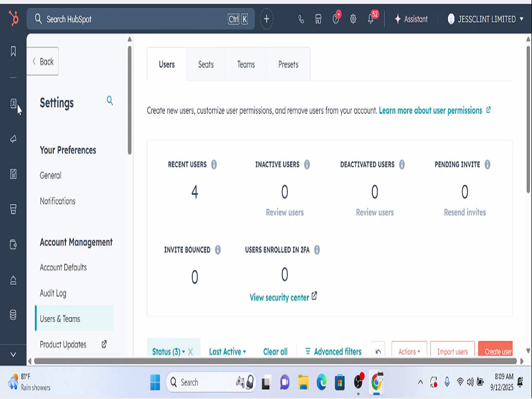Switch to the Seats tab

(x=205, y=64)
